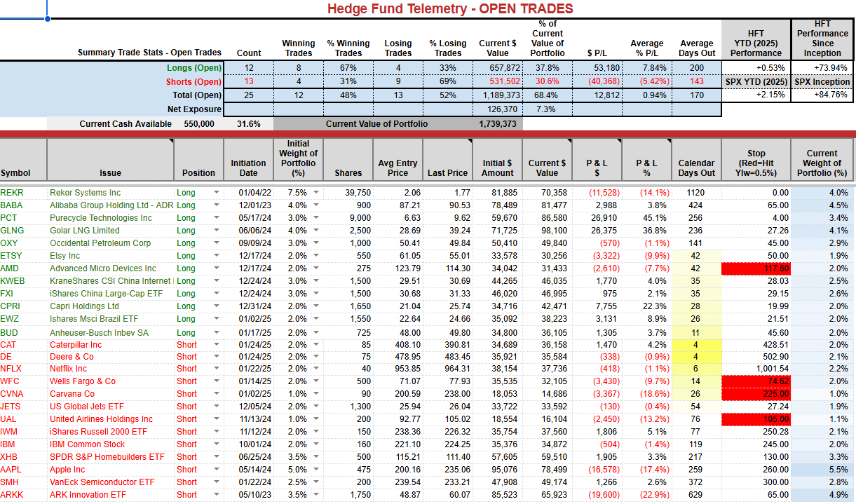Click the Symbol column header

23,159
